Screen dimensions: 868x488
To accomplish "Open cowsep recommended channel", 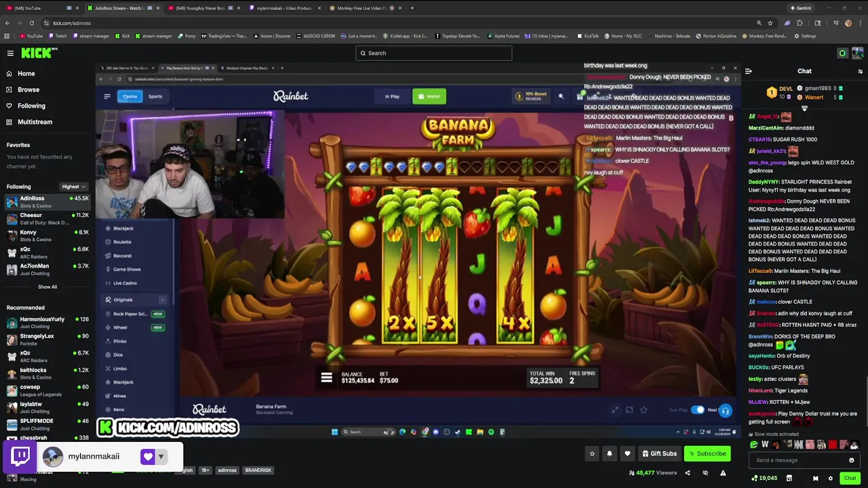I will coord(47,390).
